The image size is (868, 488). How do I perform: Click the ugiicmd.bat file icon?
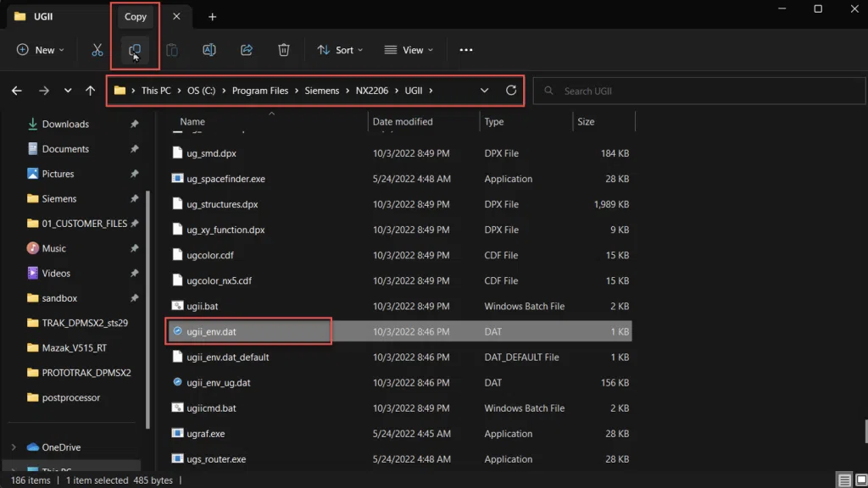177,408
